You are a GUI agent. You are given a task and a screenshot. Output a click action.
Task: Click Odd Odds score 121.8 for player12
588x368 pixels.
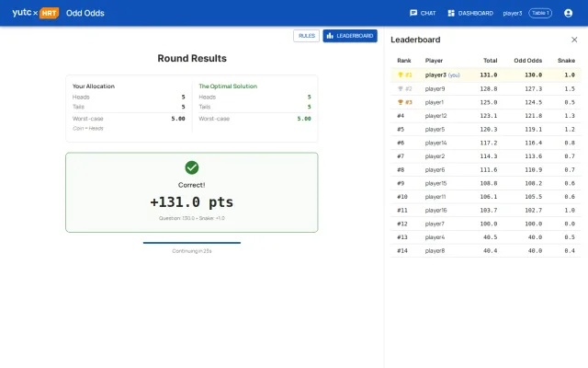533,116
